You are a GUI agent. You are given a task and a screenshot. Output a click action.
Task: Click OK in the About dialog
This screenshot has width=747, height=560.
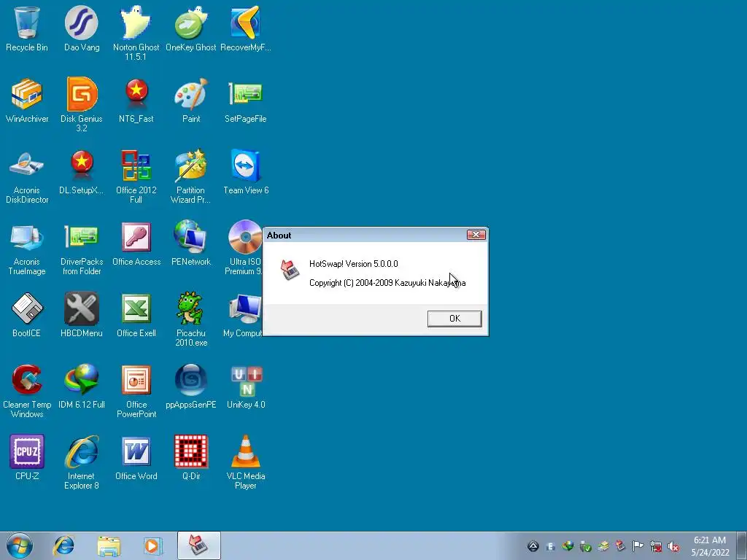pyautogui.click(x=454, y=319)
